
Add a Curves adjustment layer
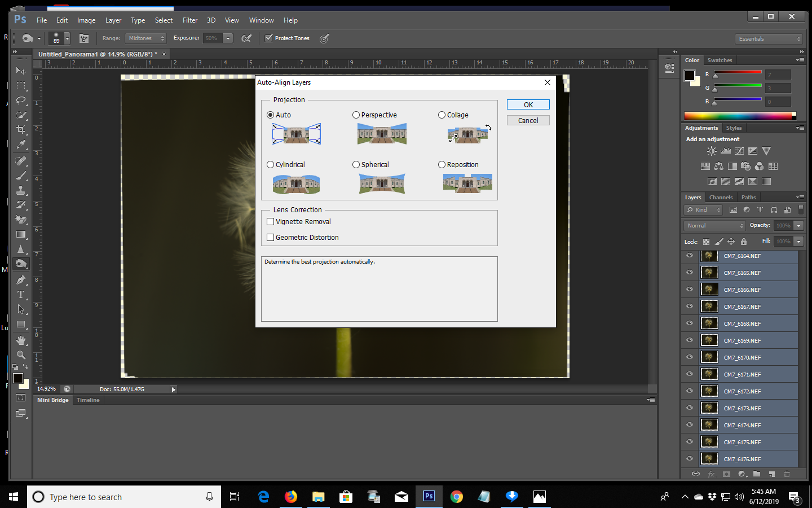pyautogui.click(x=739, y=151)
